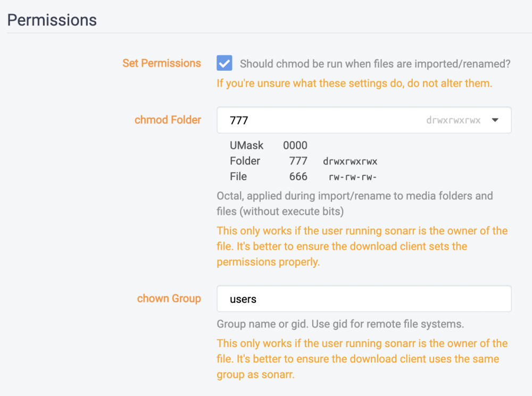Click the File 666 rw-rw-rw- row
The image size is (532, 396).
(x=303, y=176)
